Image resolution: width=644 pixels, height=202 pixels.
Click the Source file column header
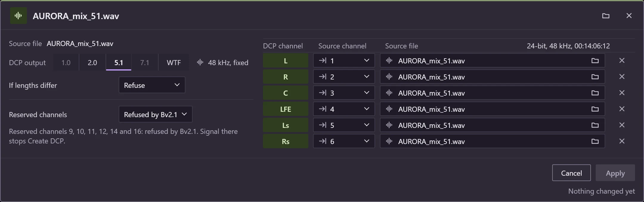401,46
